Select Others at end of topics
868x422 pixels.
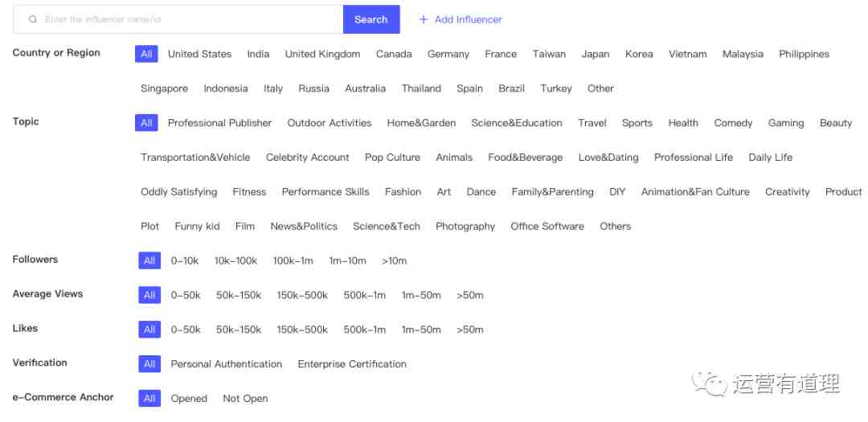615,226
